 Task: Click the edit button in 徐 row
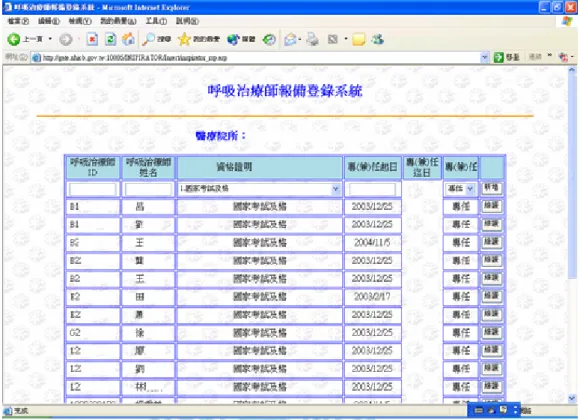pyautogui.click(x=492, y=333)
